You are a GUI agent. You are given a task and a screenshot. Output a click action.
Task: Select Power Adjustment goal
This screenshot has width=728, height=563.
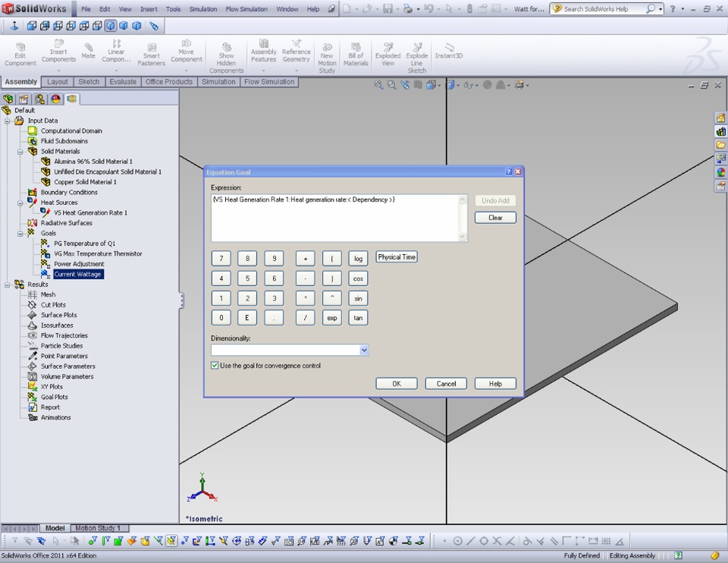click(79, 264)
